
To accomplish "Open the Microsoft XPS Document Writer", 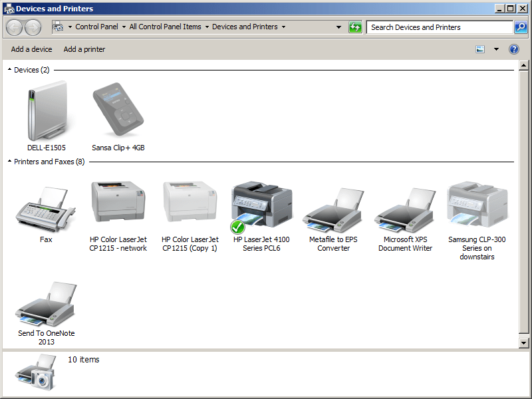I will point(404,206).
